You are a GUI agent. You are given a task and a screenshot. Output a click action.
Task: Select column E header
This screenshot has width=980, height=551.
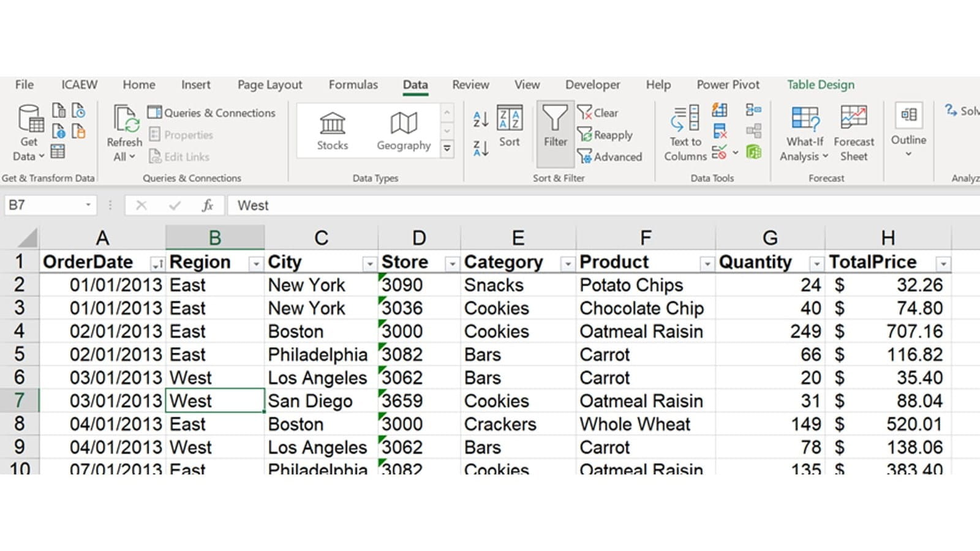click(518, 238)
